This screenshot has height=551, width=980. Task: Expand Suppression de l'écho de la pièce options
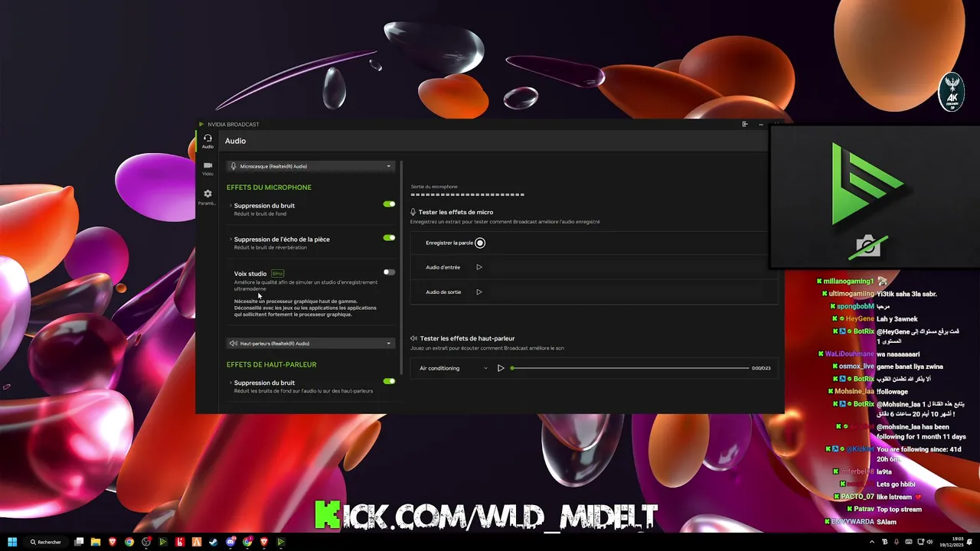(230, 239)
